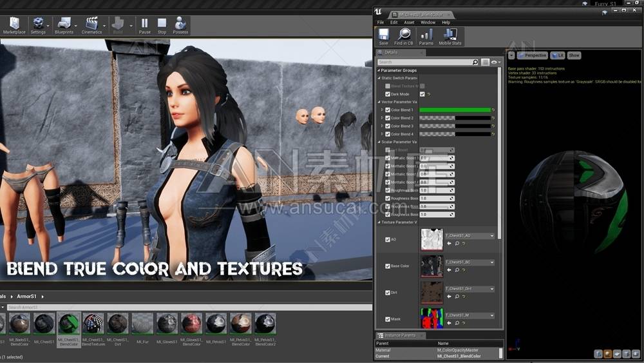This screenshot has height=363, width=644.
Task: Open the Settings toolbar icon
Action: pos(38,25)
